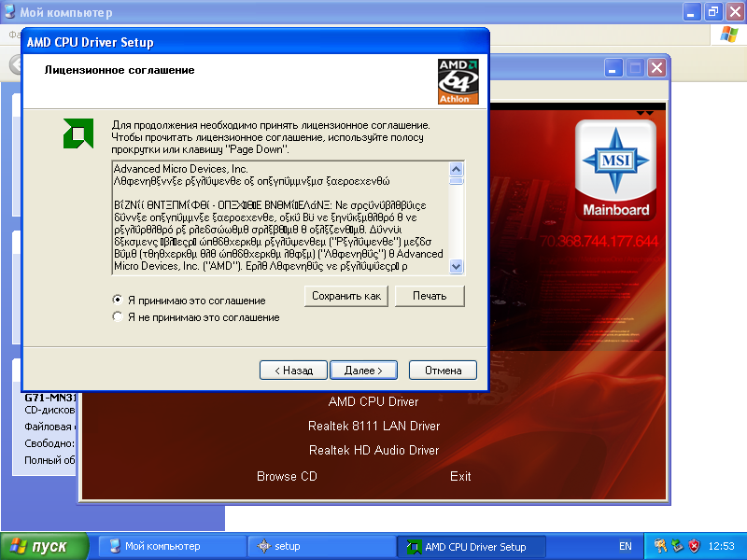
Task: Click the "Далее >" button
Action: point(363,370)
